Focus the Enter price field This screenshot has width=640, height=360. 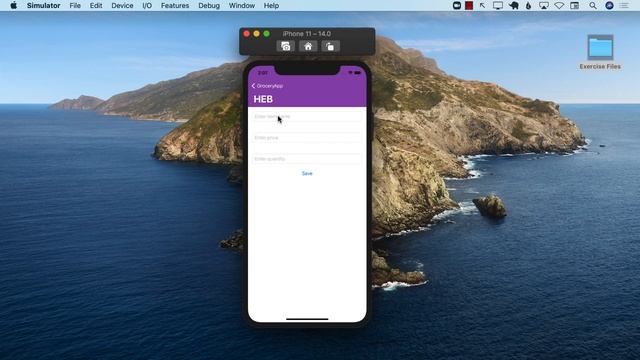point(307,138)
